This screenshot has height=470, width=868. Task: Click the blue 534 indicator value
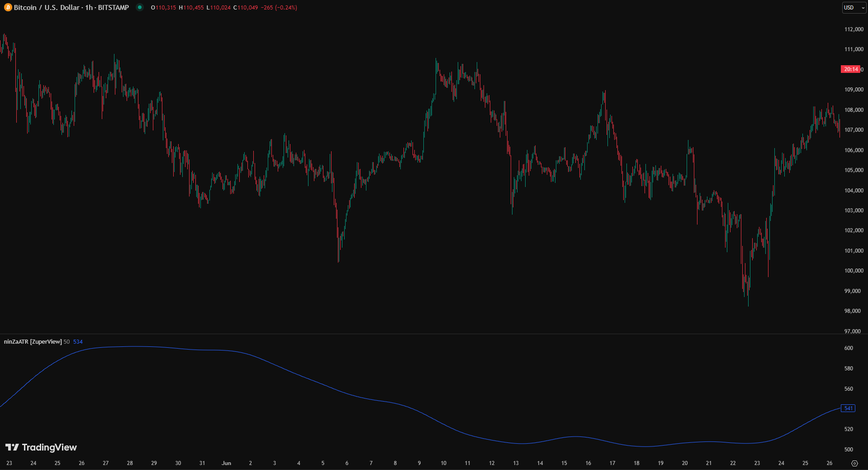78,342
